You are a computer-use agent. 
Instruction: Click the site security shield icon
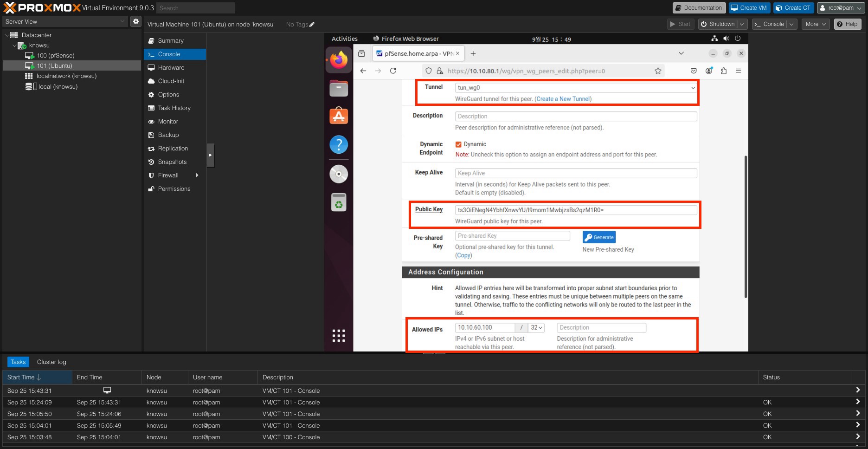click(429, 71)
